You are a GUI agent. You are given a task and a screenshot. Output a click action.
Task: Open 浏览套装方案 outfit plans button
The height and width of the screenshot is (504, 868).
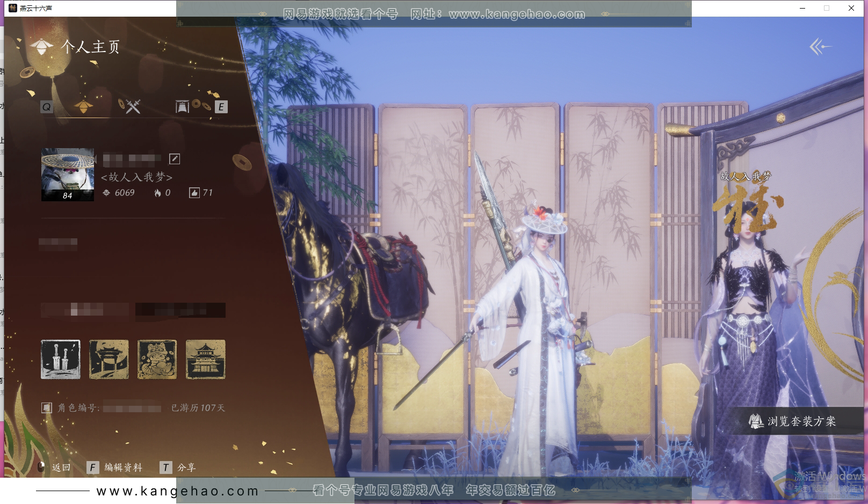pyautogui.click(x=793, y=421)
